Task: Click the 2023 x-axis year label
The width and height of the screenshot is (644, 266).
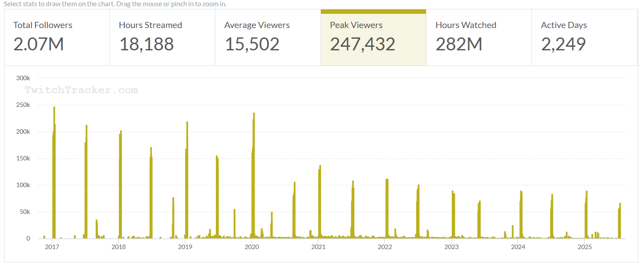Action: [x=451, y=247]
